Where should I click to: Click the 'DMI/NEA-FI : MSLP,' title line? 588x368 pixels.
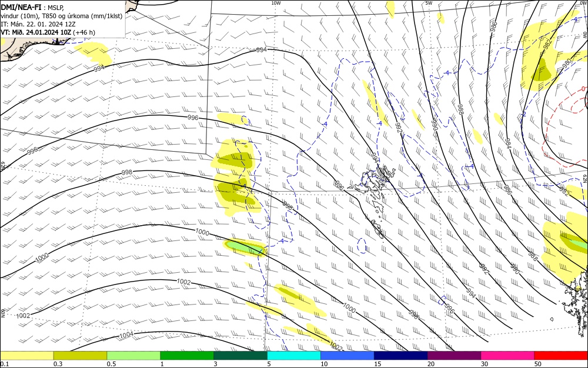32,6
